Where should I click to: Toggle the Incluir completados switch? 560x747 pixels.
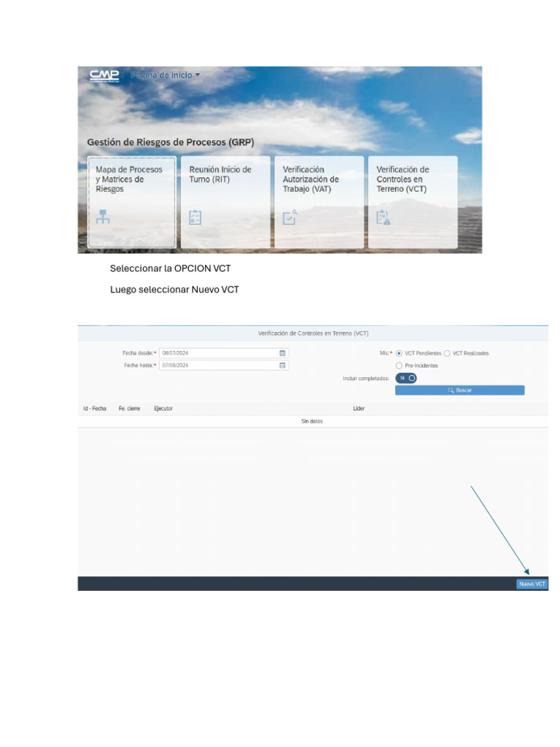tap(406, 378)
